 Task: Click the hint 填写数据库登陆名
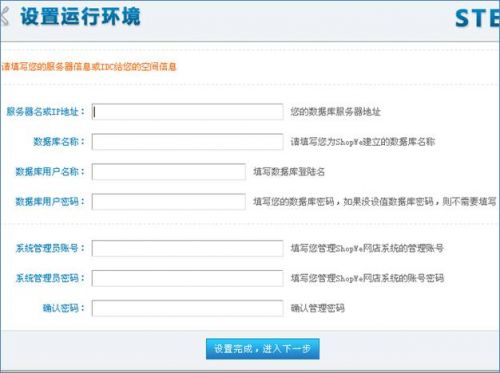(x=289, y=172)
